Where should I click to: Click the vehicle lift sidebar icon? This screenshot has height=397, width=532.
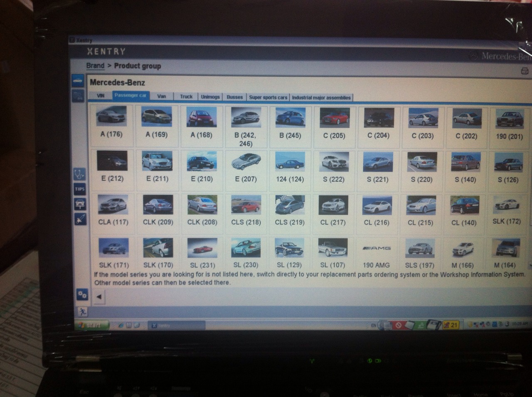click(80, 204)
